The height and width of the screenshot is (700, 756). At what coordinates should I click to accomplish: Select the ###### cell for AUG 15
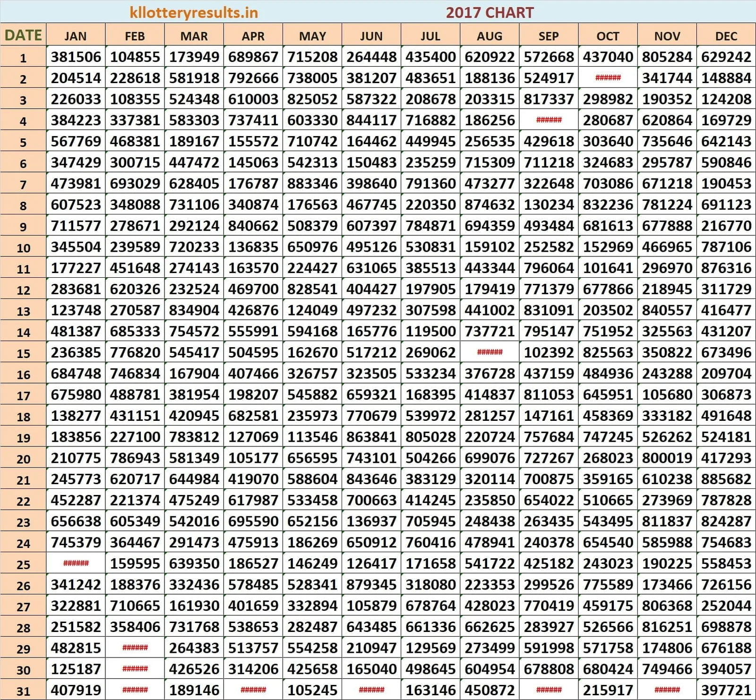tap(490, 352)
